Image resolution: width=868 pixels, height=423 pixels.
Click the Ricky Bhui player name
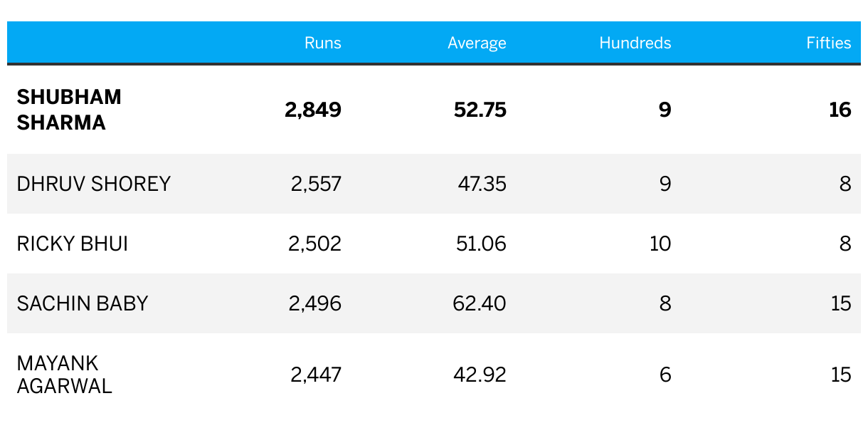(73, 244)
